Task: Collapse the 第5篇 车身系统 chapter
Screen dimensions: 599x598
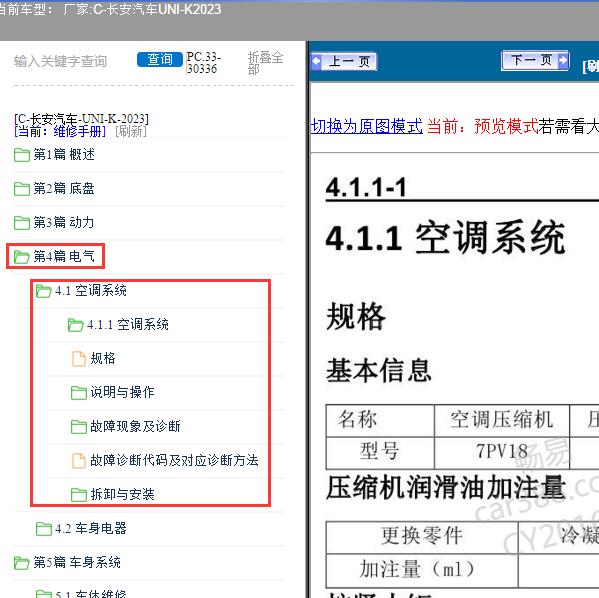Action: pyautogui.click(x=77, y=562)
